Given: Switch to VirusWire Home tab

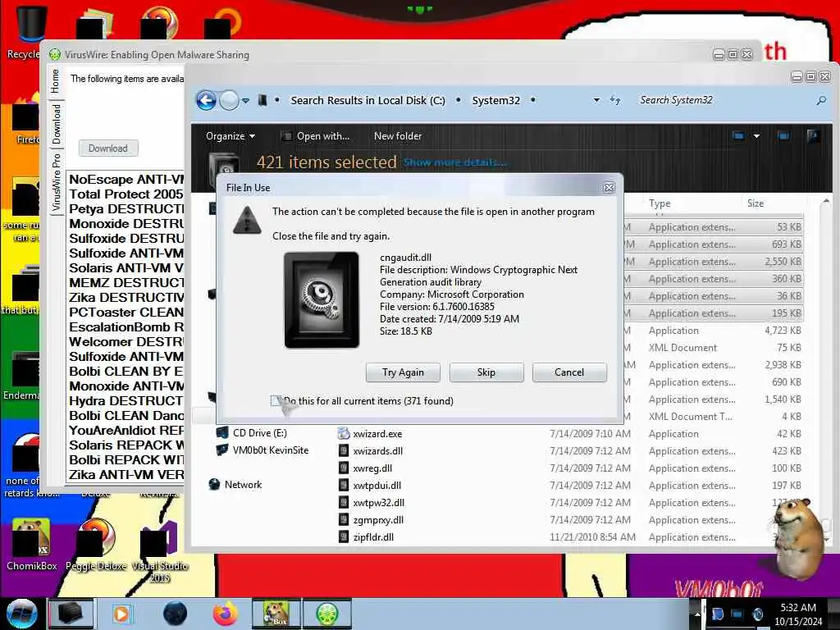Looking at the screenshot, I should click(x=55, y=81).
